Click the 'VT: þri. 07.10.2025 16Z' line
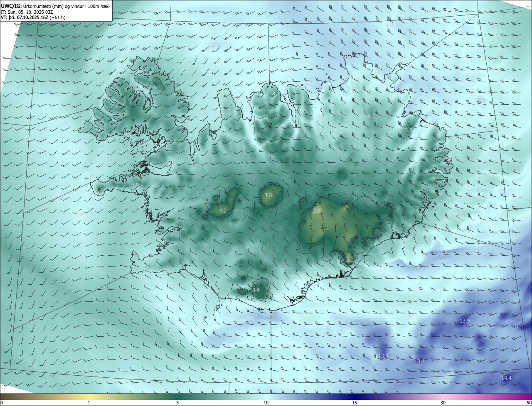This screenshot has height=406, width=532. 25,17
